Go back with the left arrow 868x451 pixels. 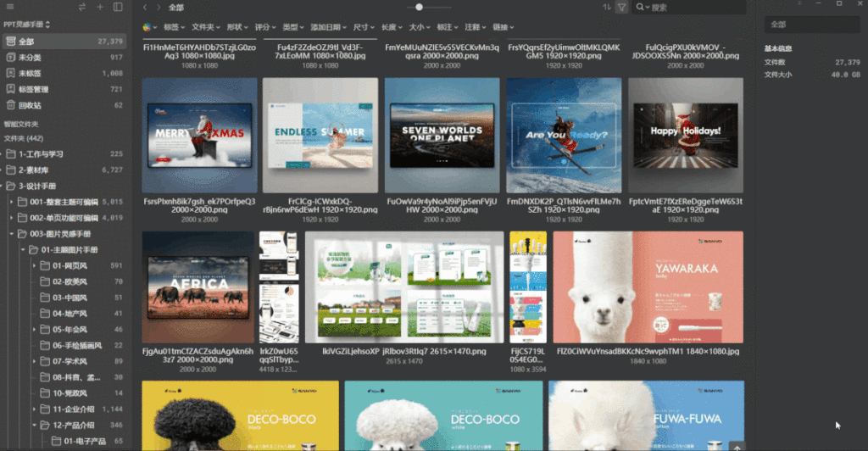[x=144, y=7]
